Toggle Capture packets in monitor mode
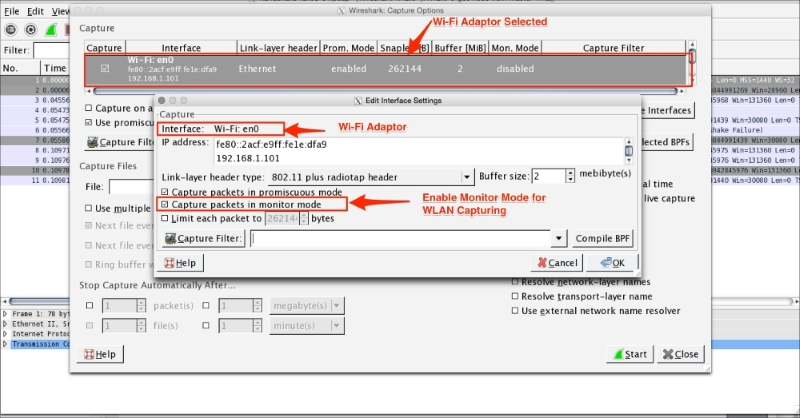The image size is (800, 418). coord(165,205)
